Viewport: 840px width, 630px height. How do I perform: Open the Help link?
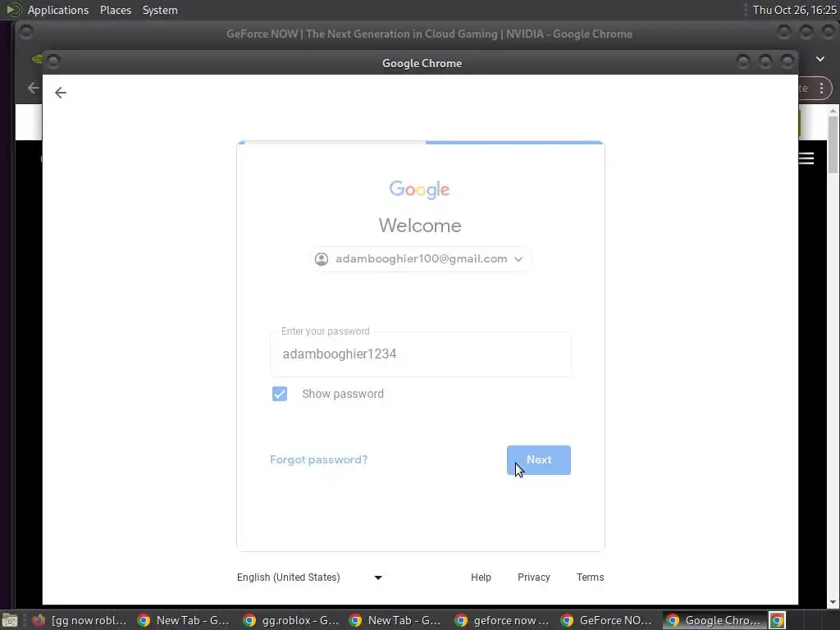(x=481, y=577)
